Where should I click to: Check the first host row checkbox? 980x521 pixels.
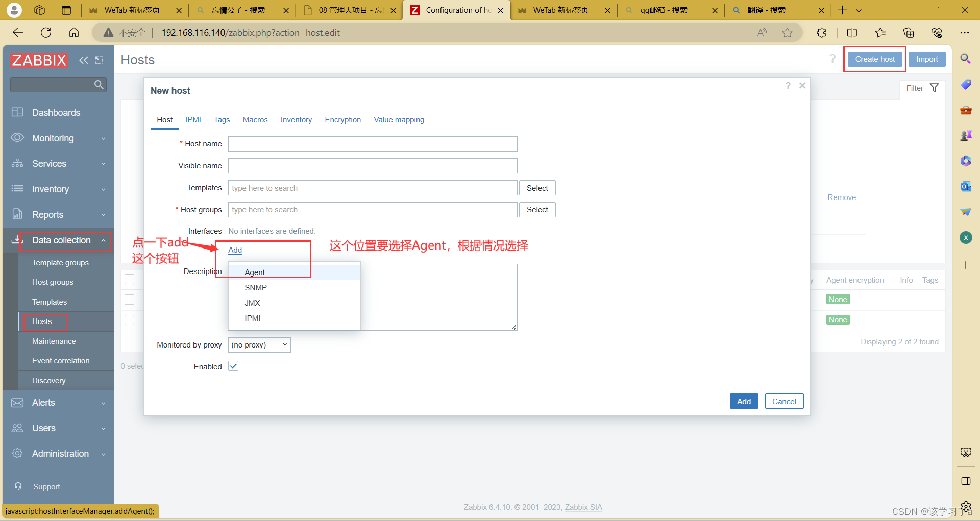click(130, 300)
